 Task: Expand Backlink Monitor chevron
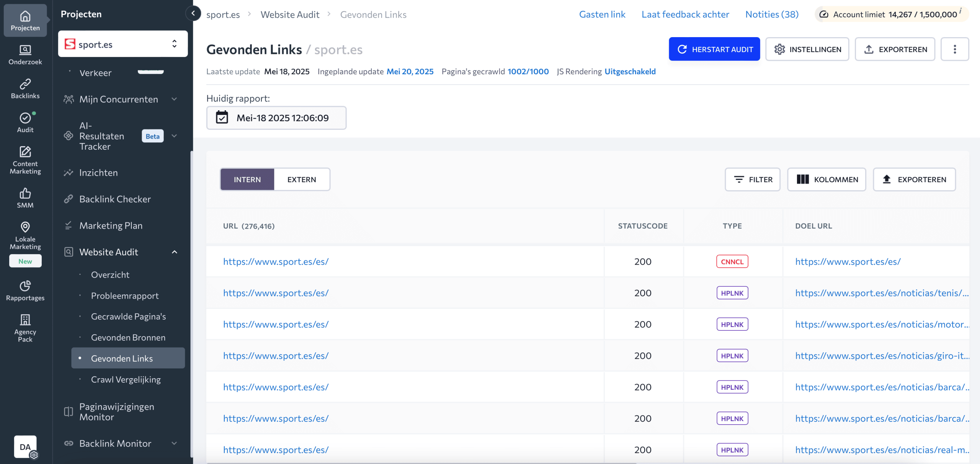tap(174, 443)
